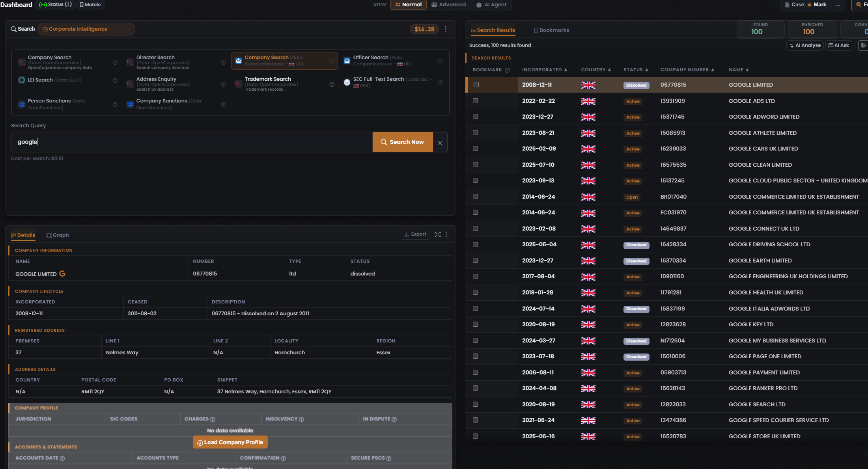Open the Graph tab
This screenshot has width=868, height=469.
click(x=58, y=235)
